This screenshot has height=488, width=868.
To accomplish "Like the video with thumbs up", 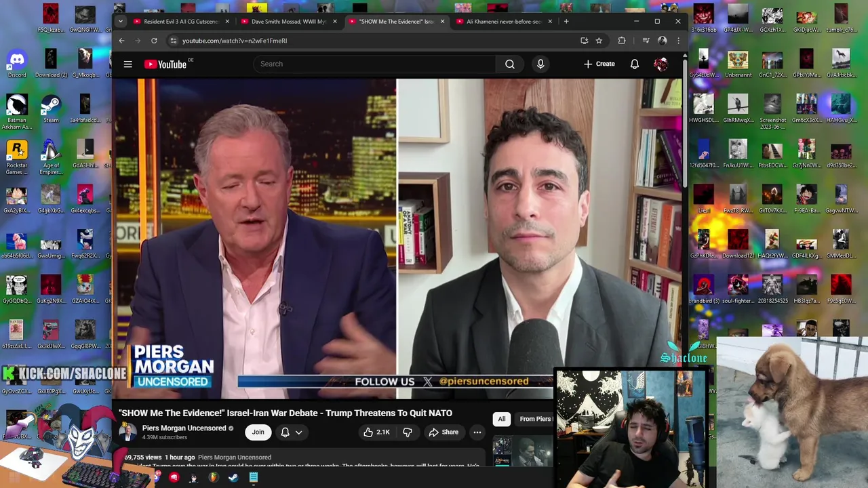I will tap(376, 432).
